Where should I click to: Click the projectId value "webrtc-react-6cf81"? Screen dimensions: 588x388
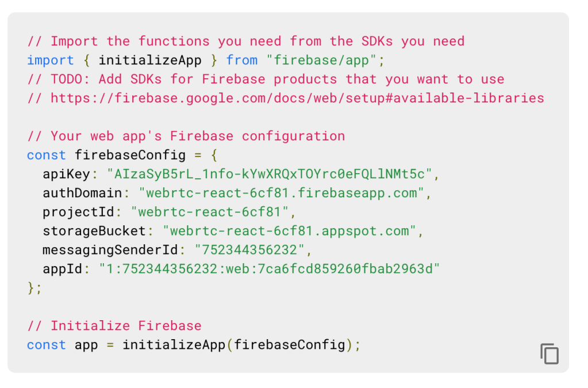click(209, 212)
